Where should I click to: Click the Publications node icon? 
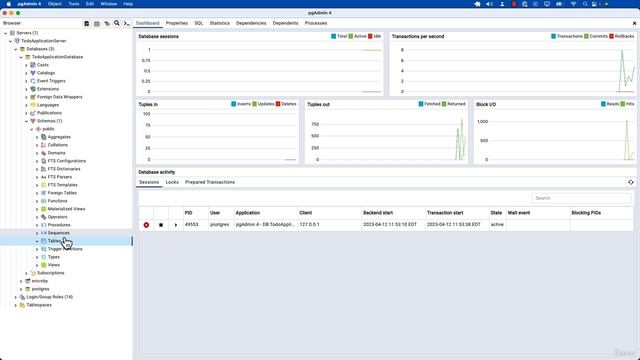tap(33, 113)
